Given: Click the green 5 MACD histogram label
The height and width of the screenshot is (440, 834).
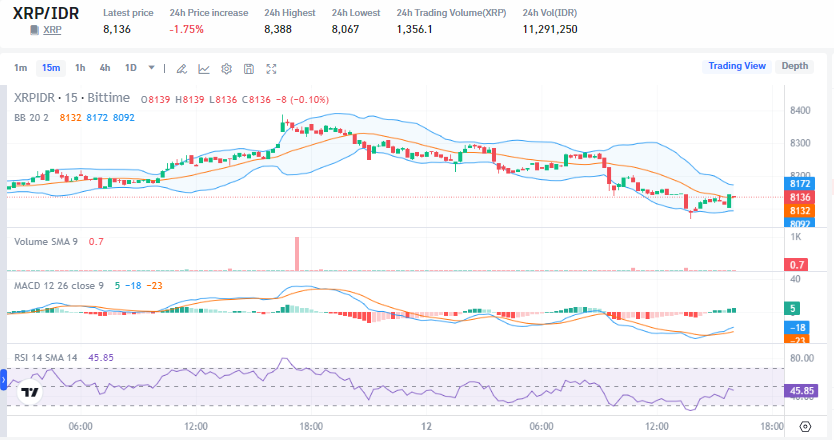Looking at the screenshot, I should tap(793, 309).
